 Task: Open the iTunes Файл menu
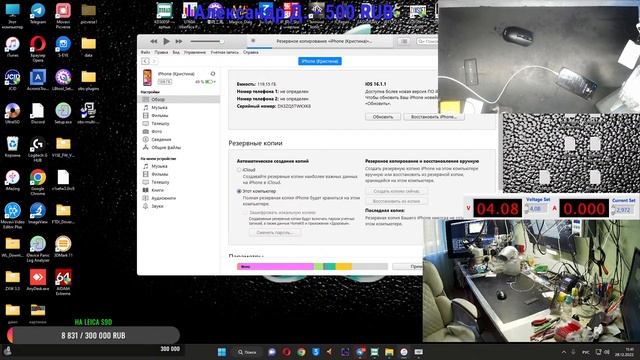click(145, 52)
